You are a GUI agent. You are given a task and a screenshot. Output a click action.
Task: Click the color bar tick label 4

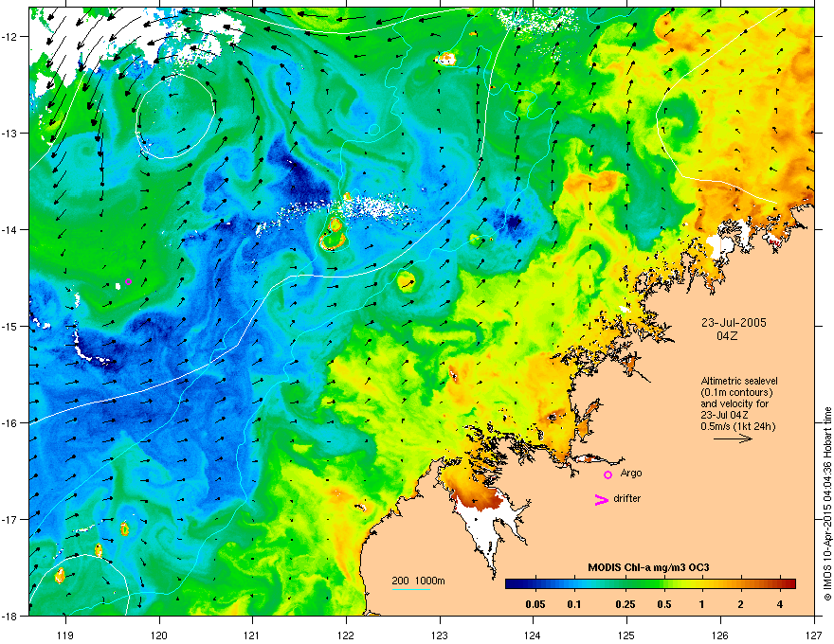[x=780, y=604]
